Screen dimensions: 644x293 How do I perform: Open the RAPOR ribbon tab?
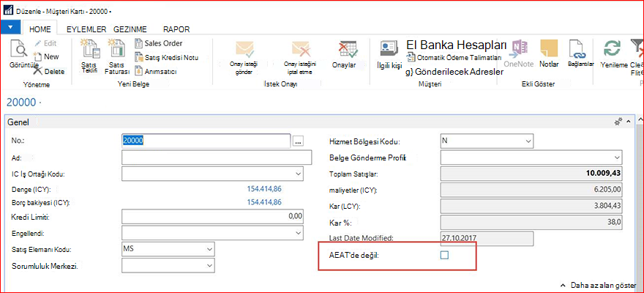click(176, 29)
